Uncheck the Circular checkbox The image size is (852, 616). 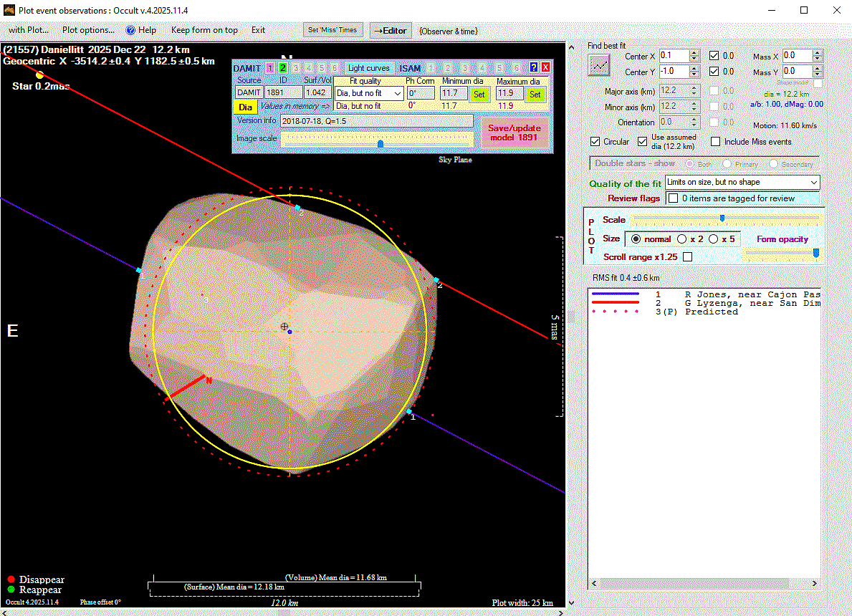[x=595, y=142]
